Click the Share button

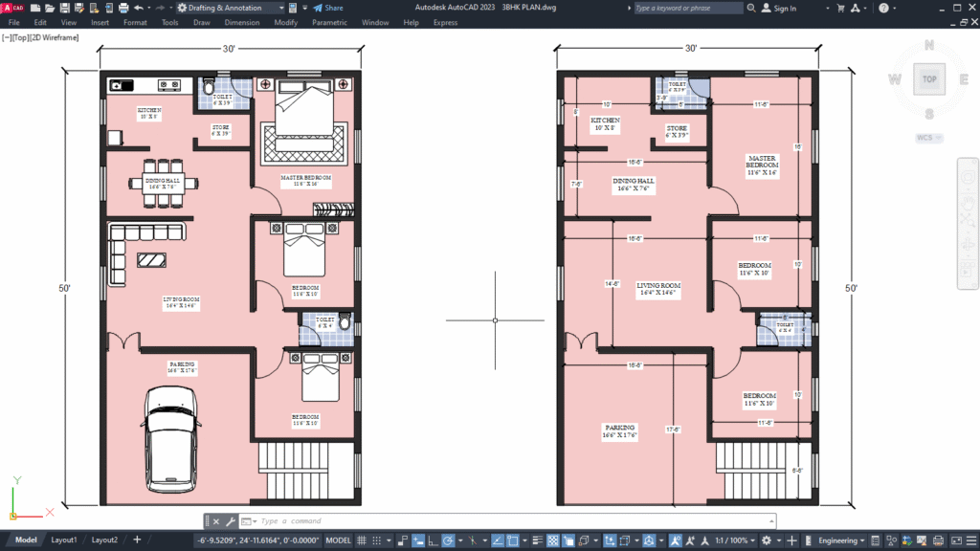328,8
